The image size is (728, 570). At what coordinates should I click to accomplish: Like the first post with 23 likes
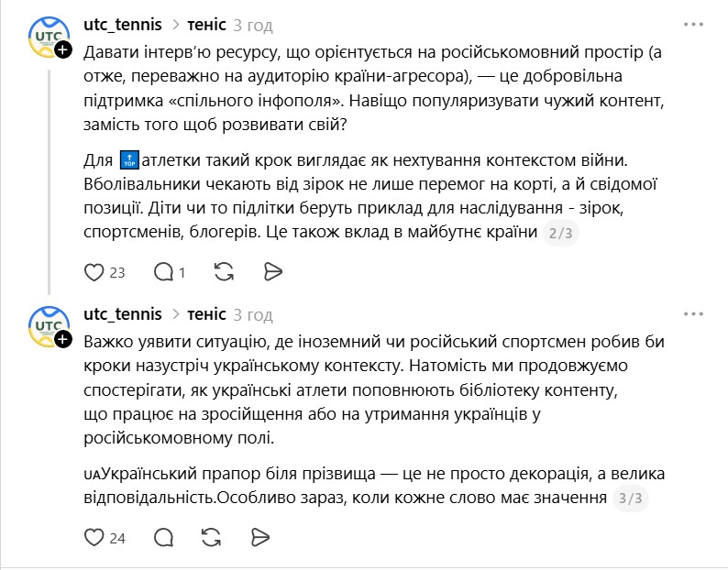(x=94, y=271)
